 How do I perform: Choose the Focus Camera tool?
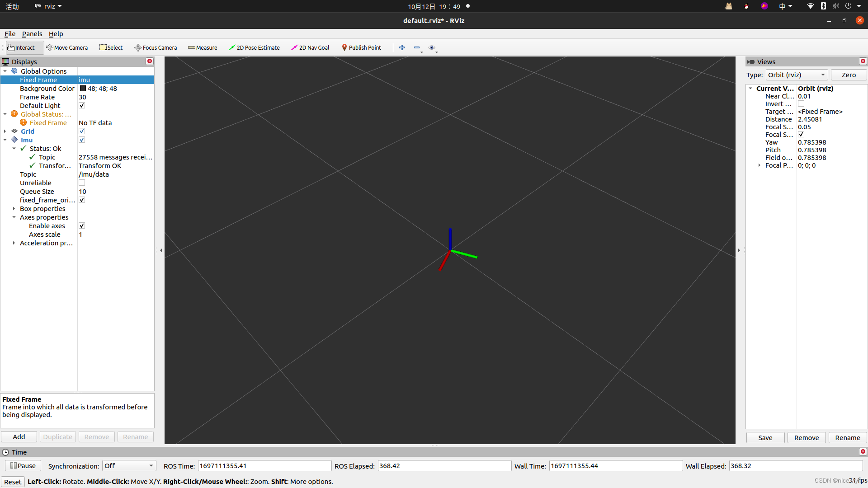click(156, 47)
